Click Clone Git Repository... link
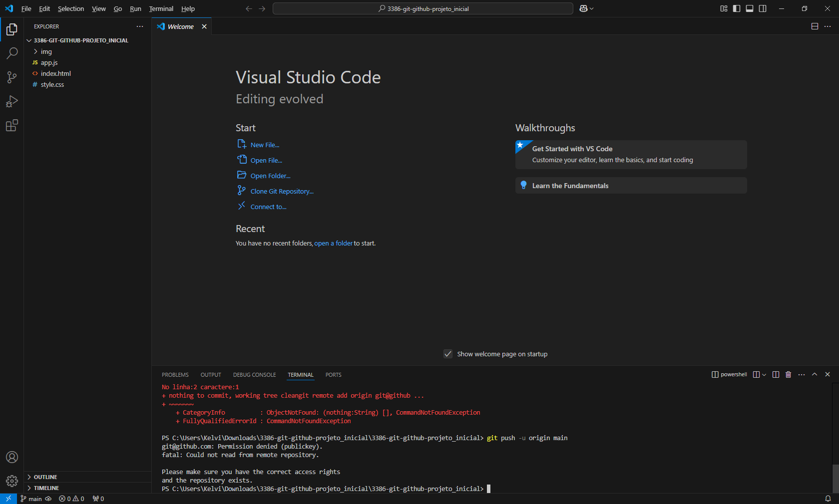The width and height of the screenshot is (839, 504). pos(276,191)
